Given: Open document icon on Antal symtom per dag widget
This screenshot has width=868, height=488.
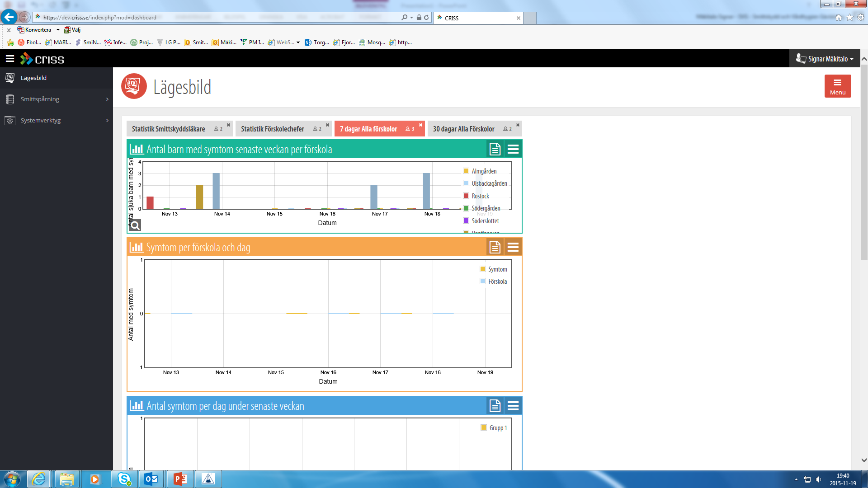Looking at the screenshot, I should coord(495,406).
